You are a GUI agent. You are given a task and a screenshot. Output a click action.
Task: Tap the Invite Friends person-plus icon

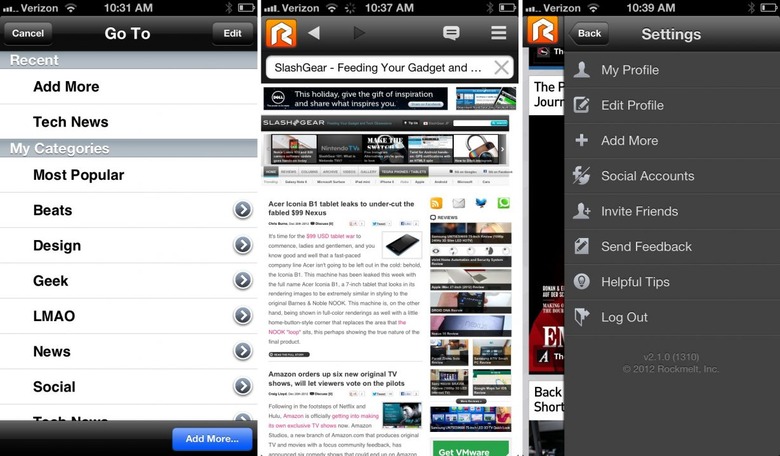tap(582, 211)
